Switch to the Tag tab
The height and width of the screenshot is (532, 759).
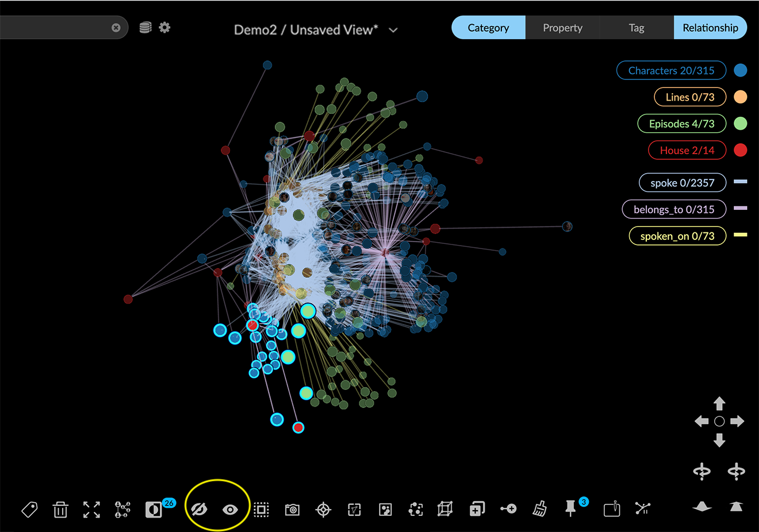pos(637,28)
